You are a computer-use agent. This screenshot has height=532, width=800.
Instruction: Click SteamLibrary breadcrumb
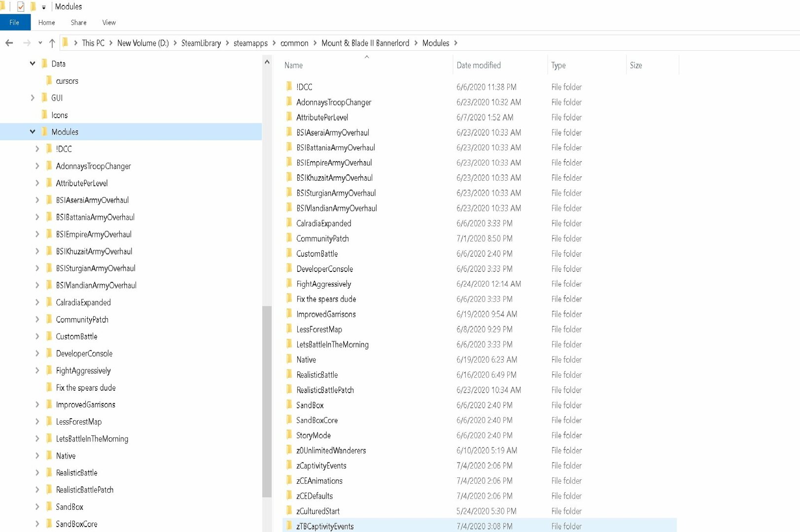point(201,43)
